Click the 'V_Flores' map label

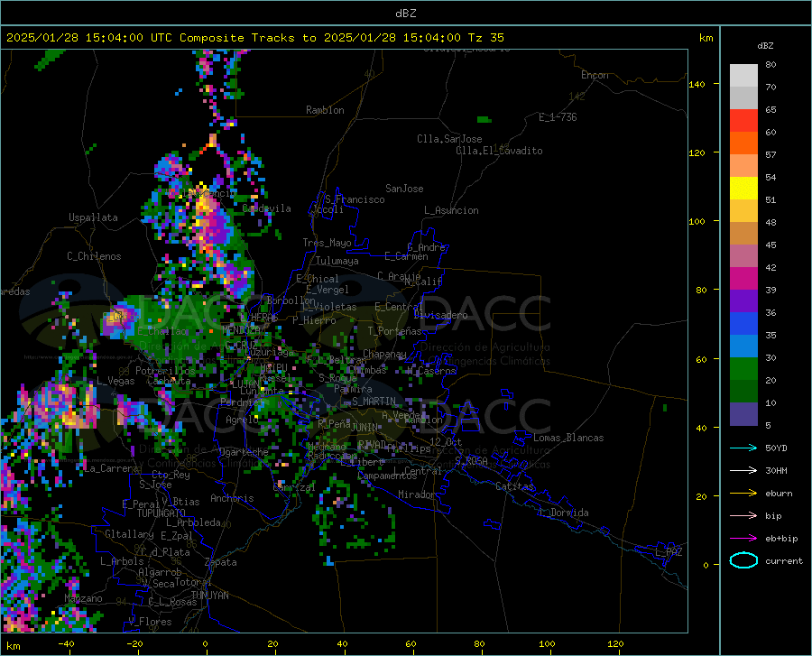click(150, 622)
